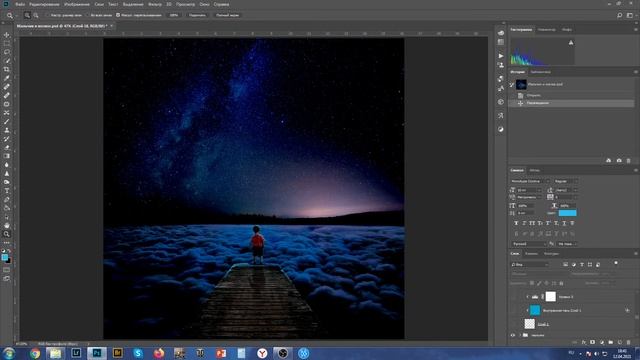
Task: Click the histogram cached data warning triangle
Action: point(571,42)
